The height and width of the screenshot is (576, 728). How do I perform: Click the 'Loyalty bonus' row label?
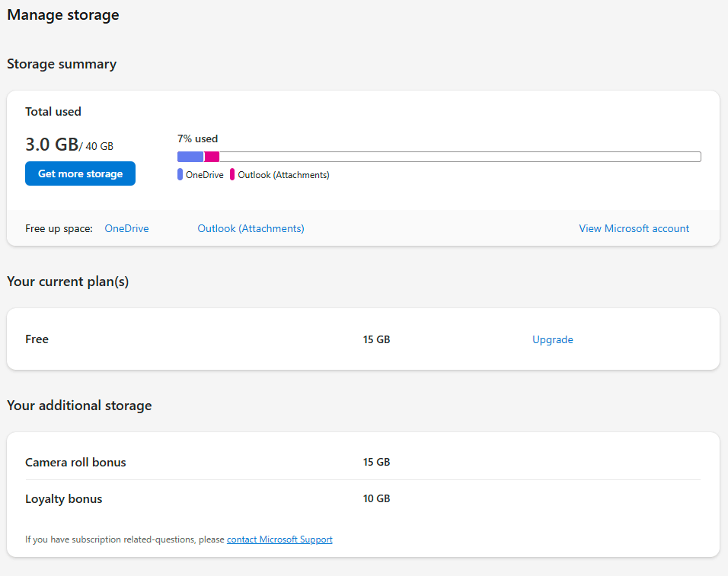coord(64,499)
